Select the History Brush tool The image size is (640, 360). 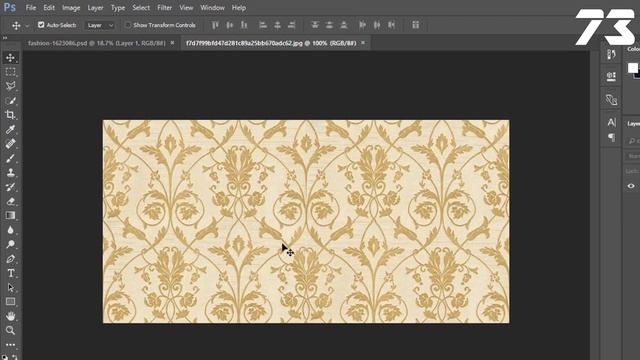[11, 187]
